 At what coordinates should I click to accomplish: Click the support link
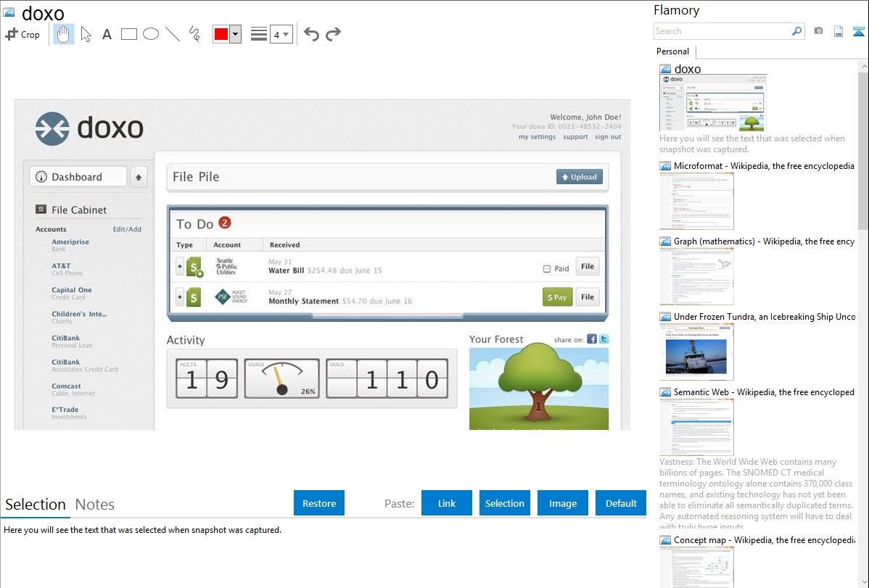(x=575, y=137)
